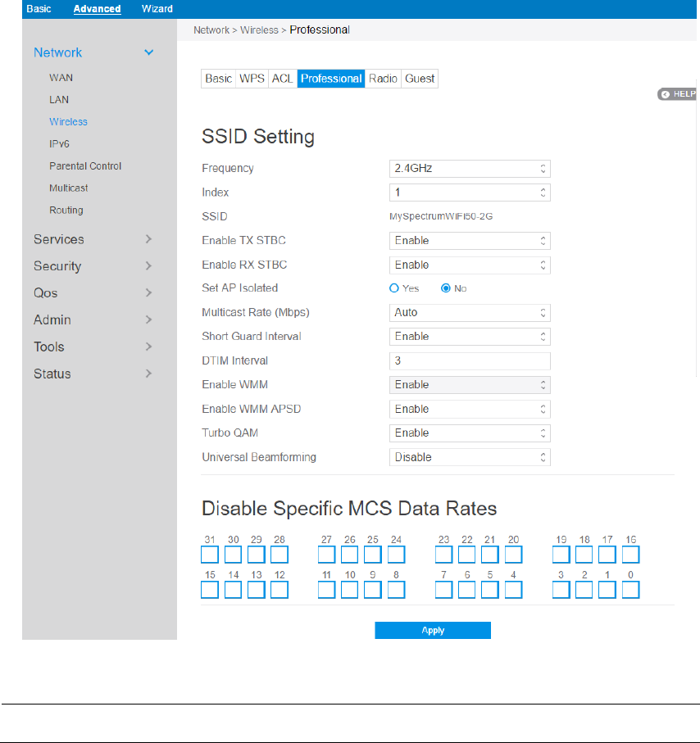This screenshot has height=743, width=700.
Task: Collapse the Network section chevron
Action: click(x=148, y=52)
